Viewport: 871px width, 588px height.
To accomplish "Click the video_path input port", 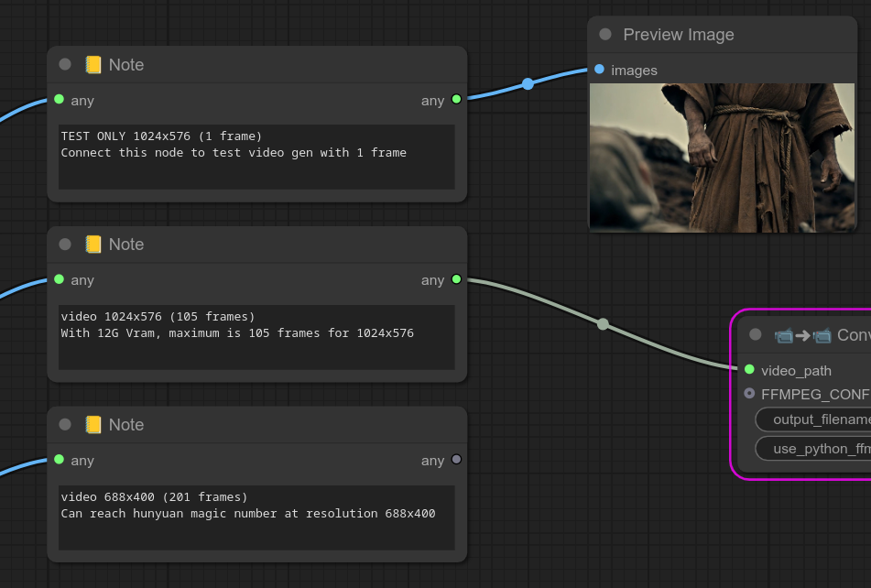I will [x=749, y=370].
